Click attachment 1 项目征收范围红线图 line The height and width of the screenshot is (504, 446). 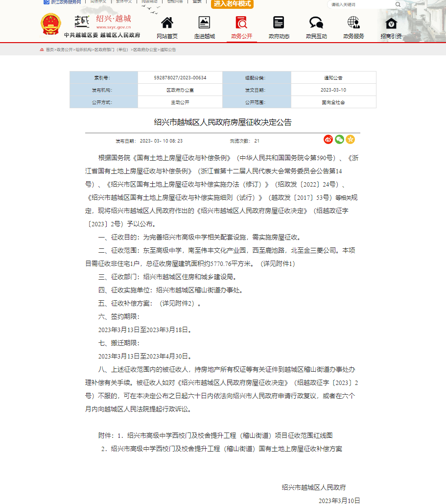[x=215, y=435]
